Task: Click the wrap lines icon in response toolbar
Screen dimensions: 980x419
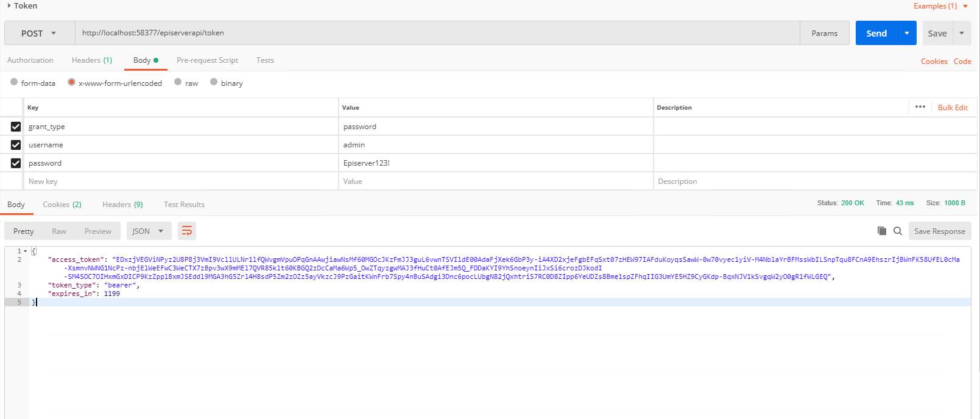Action: (187, 231)
